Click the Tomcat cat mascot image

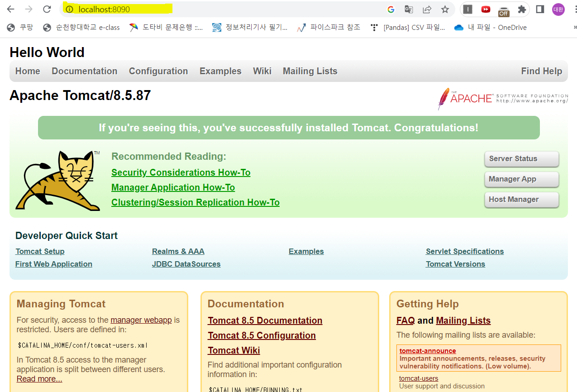click(x=57, y=180)
